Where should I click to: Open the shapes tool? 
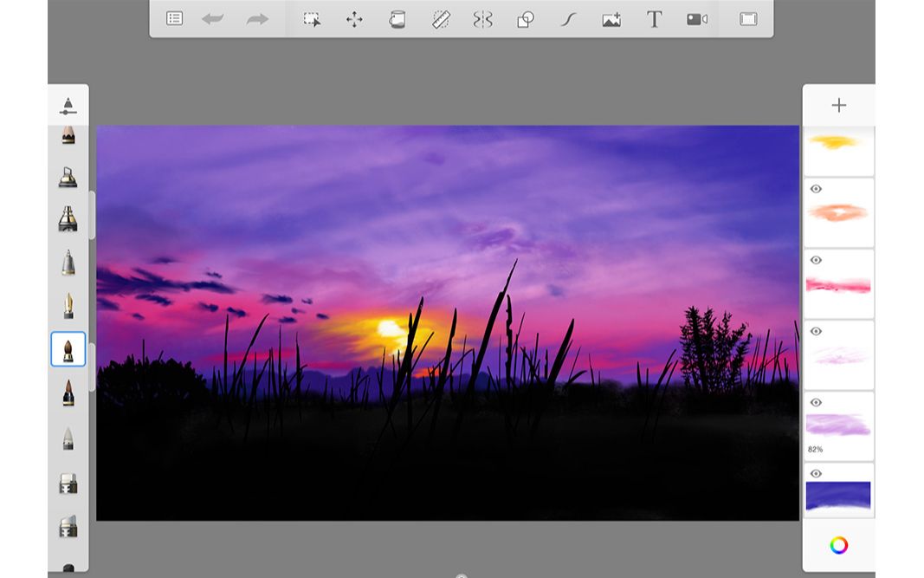[526, 18]
